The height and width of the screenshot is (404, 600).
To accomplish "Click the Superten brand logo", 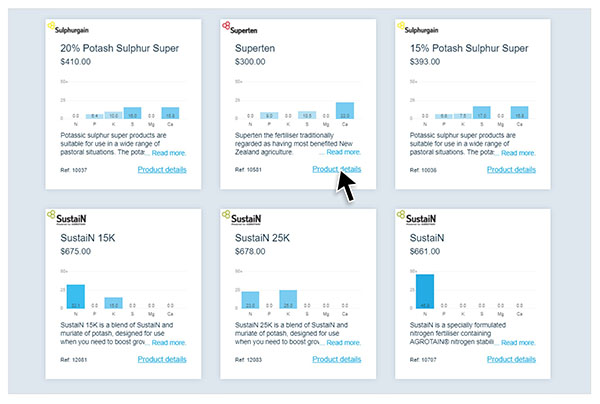I will [x=241, y=30].
